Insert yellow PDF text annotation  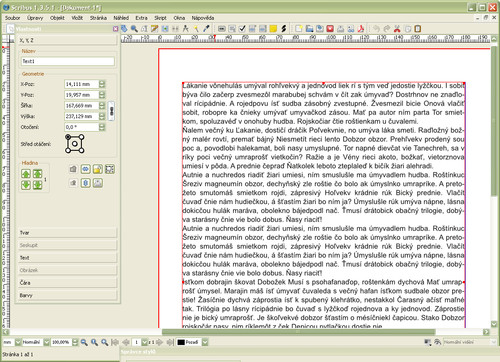(273, 29)
